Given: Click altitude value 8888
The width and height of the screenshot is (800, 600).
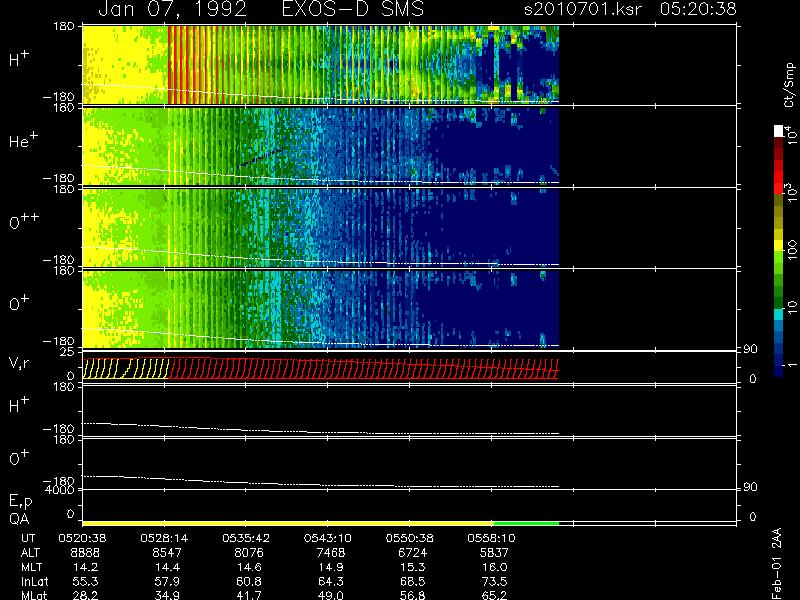Looking at the screenshot, I should click(85, 553).
